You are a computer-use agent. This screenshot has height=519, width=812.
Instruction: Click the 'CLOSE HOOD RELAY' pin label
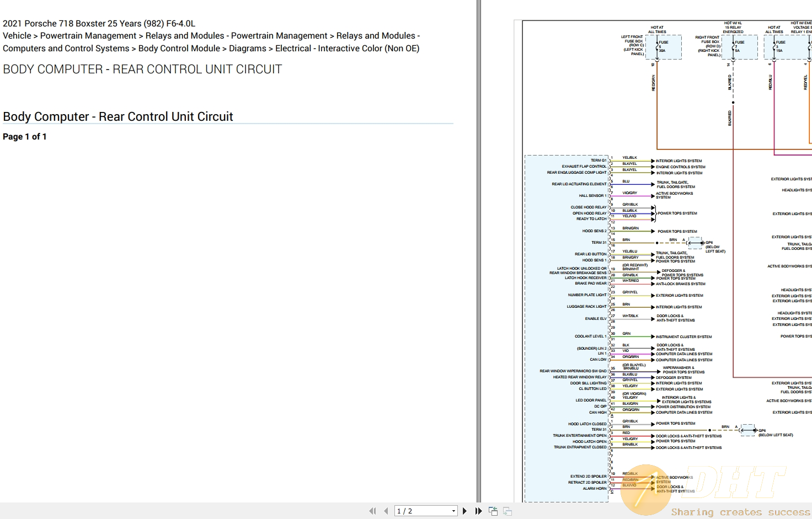[589, 207]
